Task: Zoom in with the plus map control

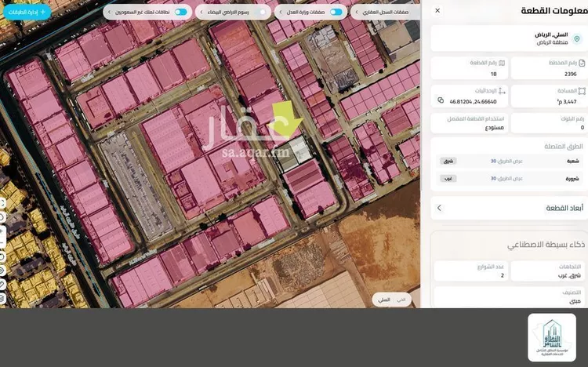Action: point(2,231)
